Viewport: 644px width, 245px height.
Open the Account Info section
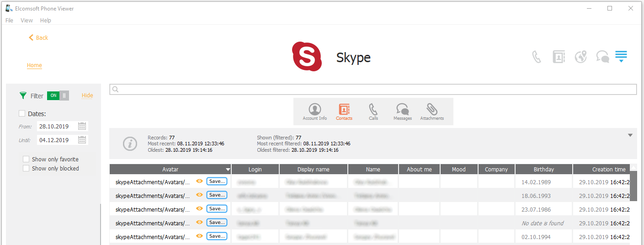click(314, 112)
